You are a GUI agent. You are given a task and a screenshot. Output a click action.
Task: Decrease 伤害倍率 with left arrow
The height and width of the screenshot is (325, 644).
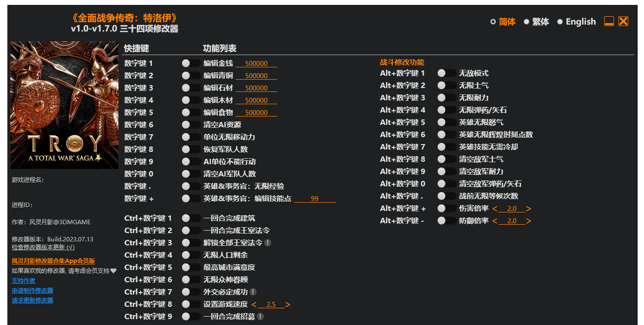[x=495, y=209]
